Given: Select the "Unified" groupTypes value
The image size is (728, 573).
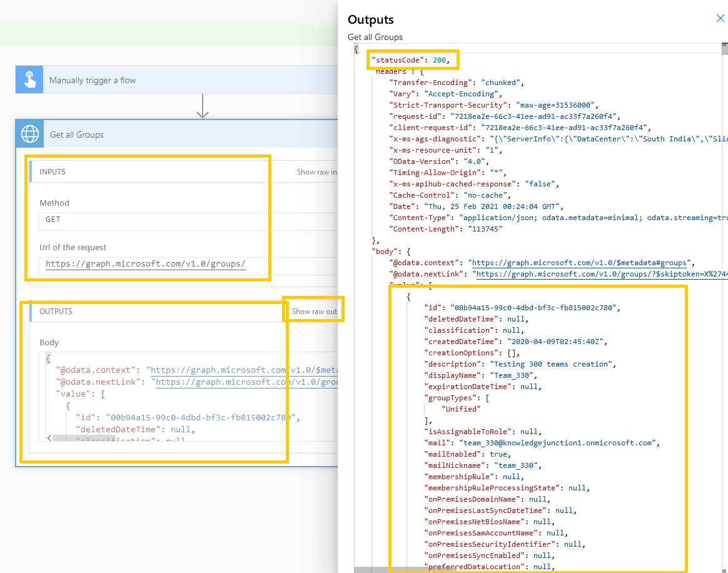Looking at the screenshot, I should pos(461,409).
